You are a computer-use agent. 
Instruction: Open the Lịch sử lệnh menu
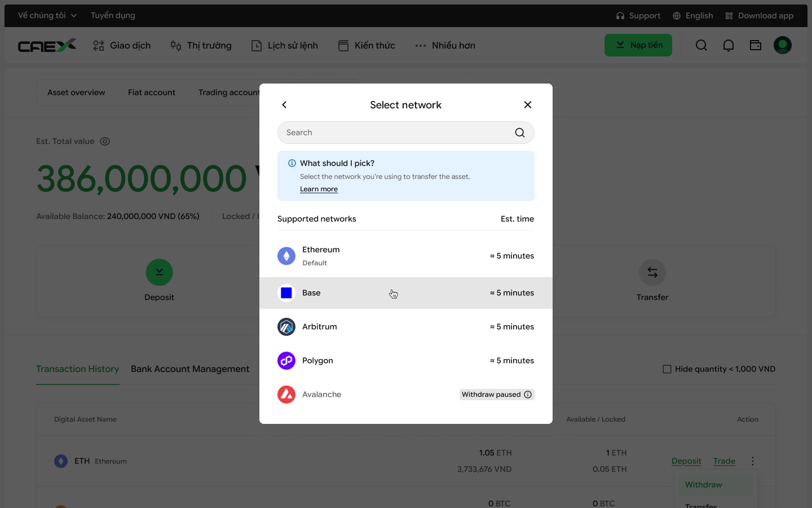point(284,46)
